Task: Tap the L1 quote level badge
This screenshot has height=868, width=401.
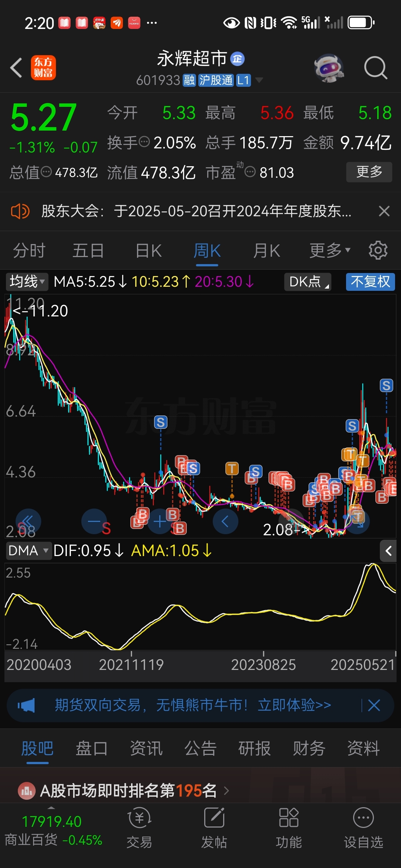Action: pyautogui.click(x=243, y=80)
